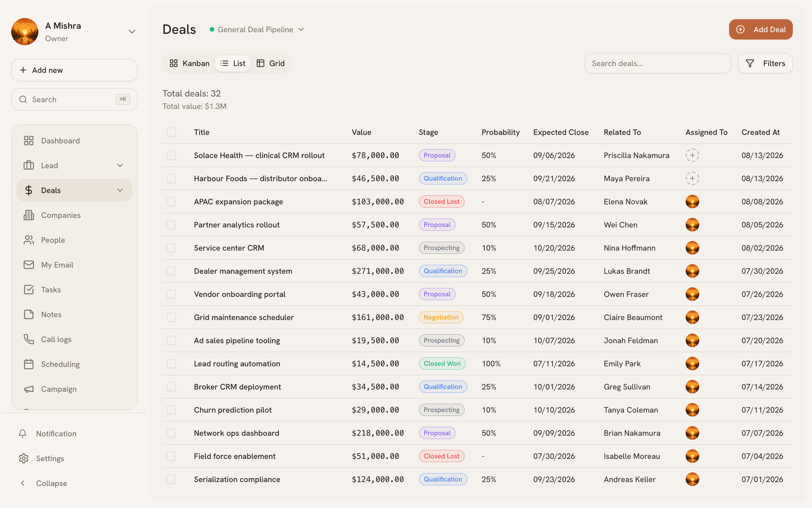This screenshot has width=812, height=508.
Task: Click the Scheduling calendar icon
Action: [x=29, y=364]
